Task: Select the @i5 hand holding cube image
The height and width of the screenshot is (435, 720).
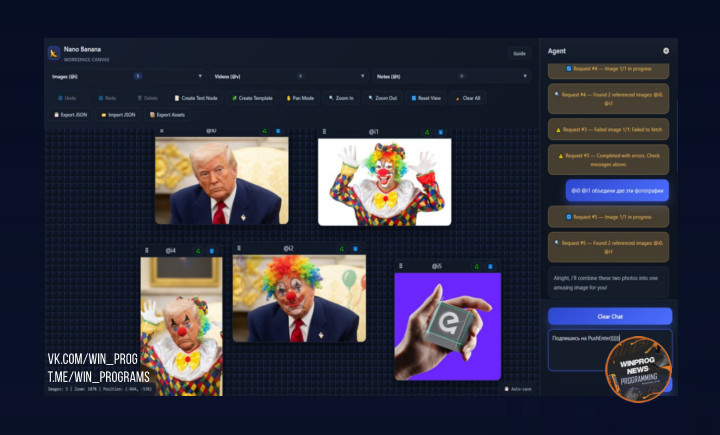Action: coord(448,327)
